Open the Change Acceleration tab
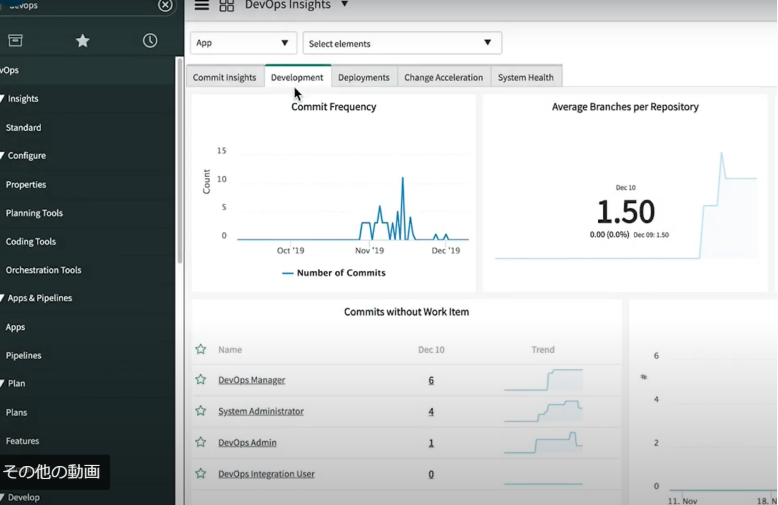 pyautogui.click(x=444, y=77)
